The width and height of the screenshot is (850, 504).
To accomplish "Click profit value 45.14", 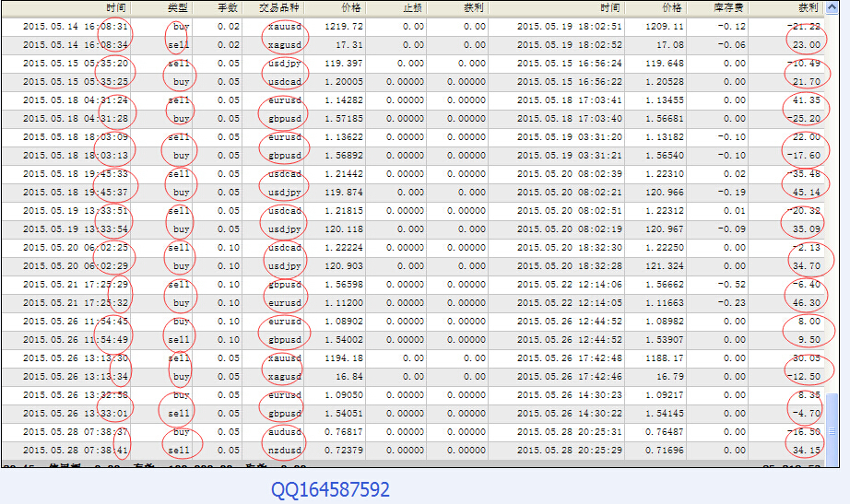I will coord(807,193).
